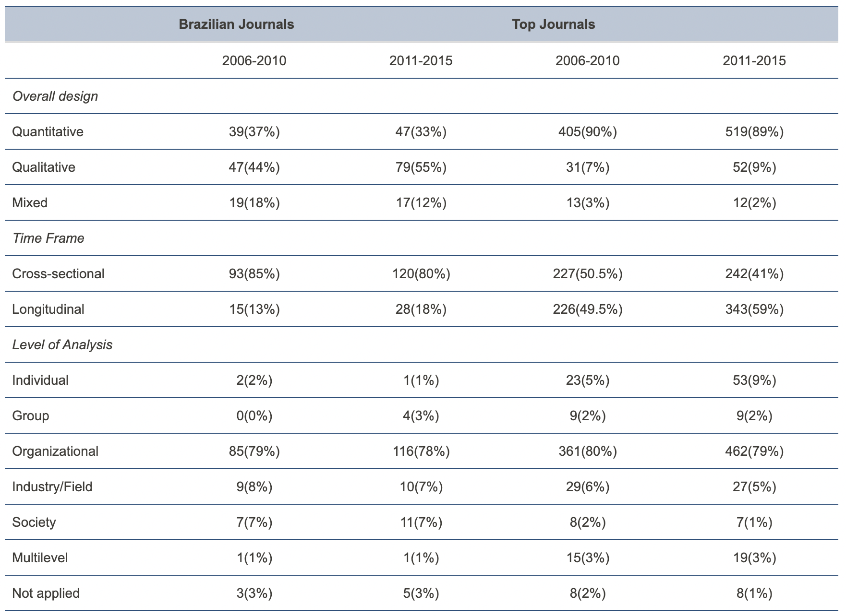
Task: Click the Brazilian Journals column header
Action: 236,24
